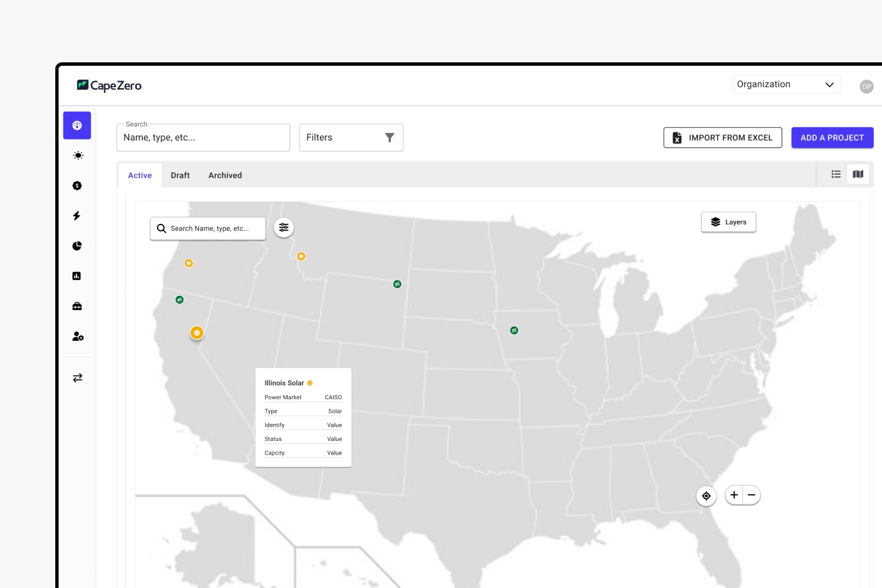Open the dashboard gauge icon in sidebar
The width and height of the screenshot is (882, 588).
pos(77,125)
